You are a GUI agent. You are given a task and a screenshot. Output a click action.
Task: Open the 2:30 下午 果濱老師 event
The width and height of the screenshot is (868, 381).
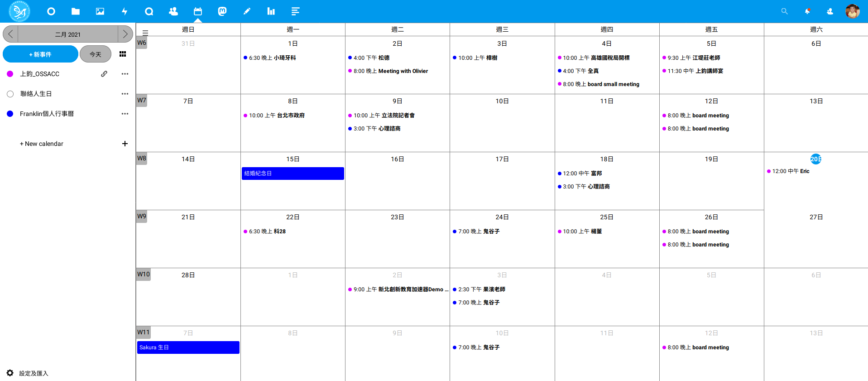tap(479, 289)
